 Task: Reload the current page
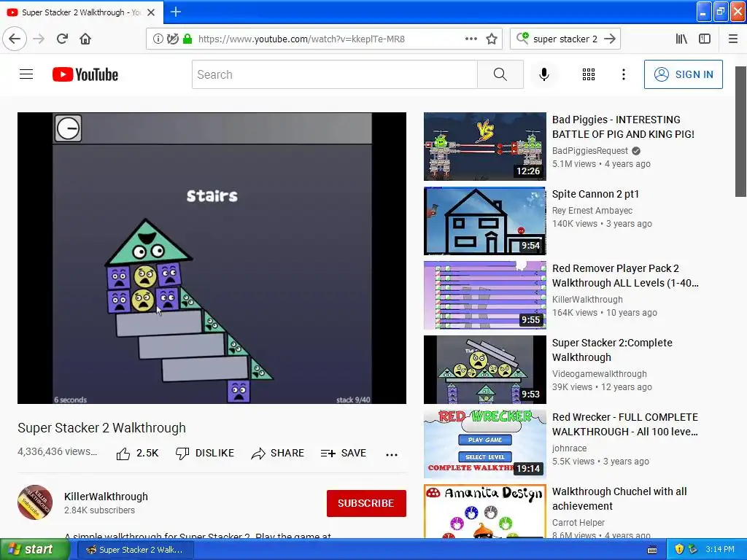coord(62,39)
